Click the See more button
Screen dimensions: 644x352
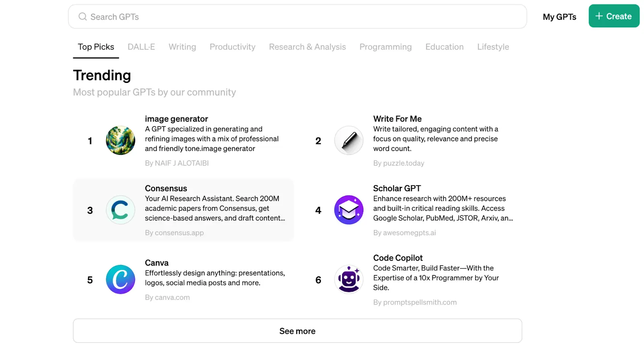pos(297,331)
